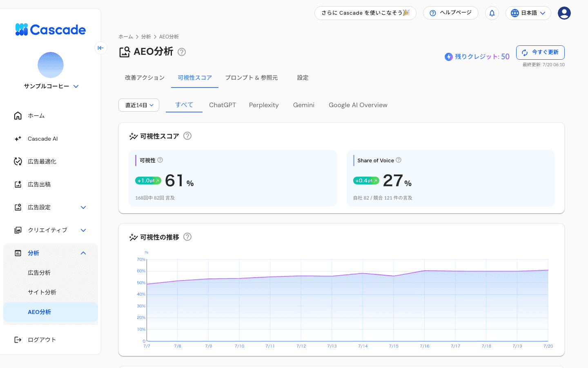Select the 可視性スコア tab
Image resolution: width=588 pixels, height=368 pixels.
[x=195, y=78]
